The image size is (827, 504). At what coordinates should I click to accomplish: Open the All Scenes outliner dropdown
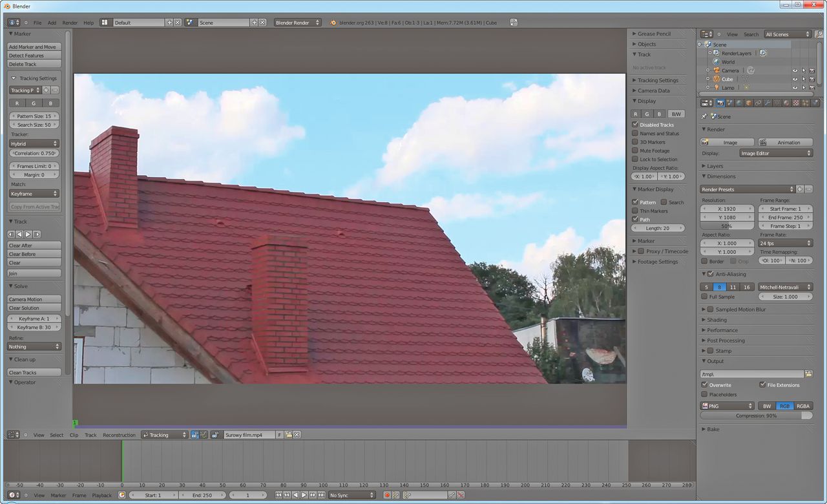click(788, 34)
